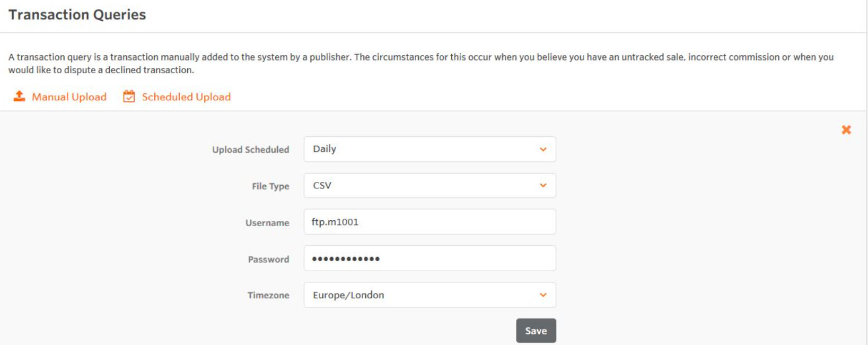Open the Timezone dropdown showing Europe/London
The height and width of the screenshot is (345, 868).
[x=429, y=295]
